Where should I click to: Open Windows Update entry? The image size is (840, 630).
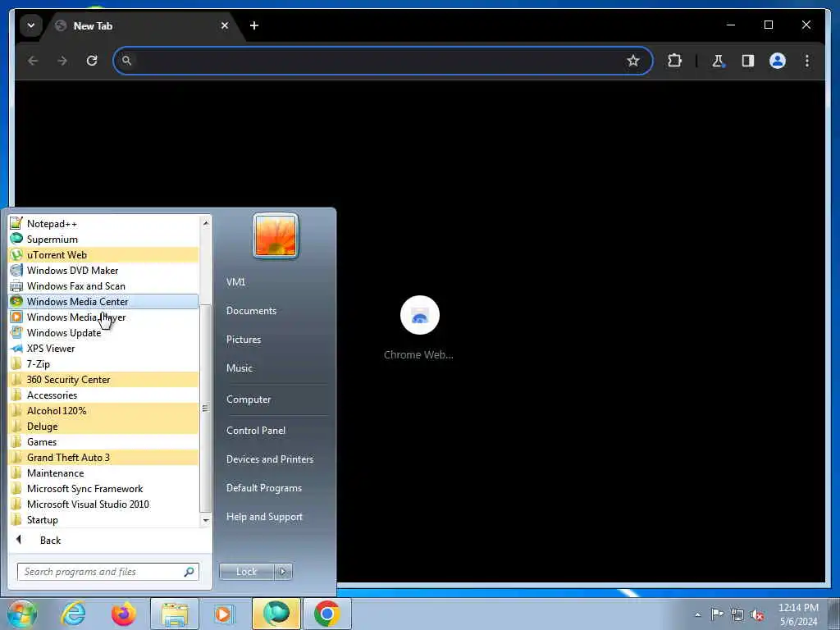(103, 333)
